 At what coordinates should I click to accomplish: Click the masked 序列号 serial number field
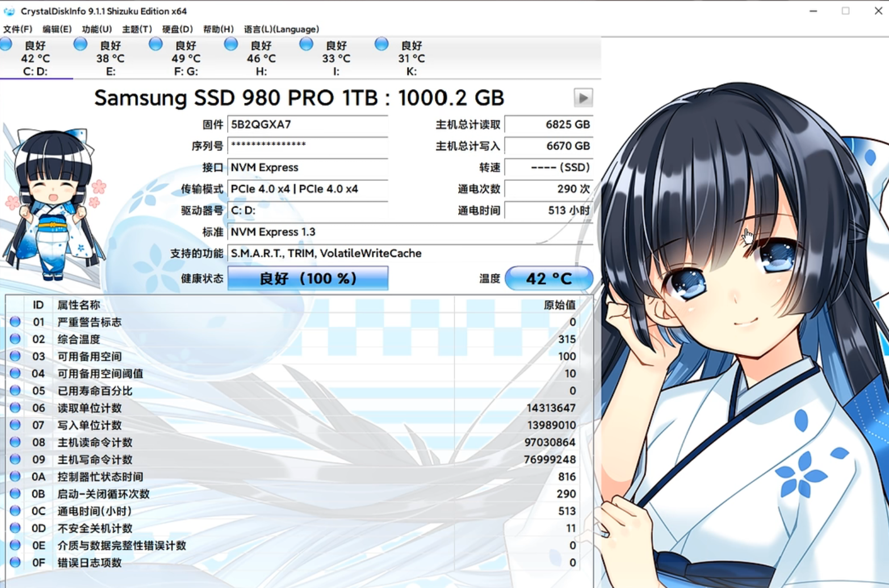tap(307, 146)
